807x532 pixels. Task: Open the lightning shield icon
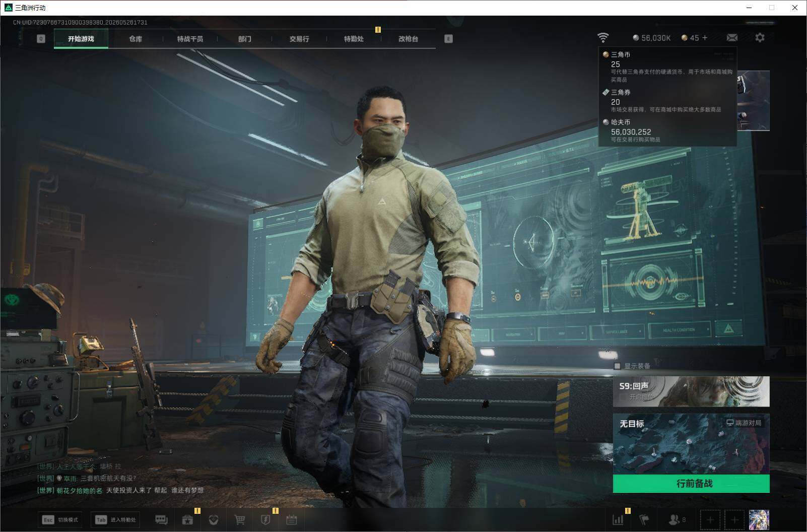(x=265, y=520)
